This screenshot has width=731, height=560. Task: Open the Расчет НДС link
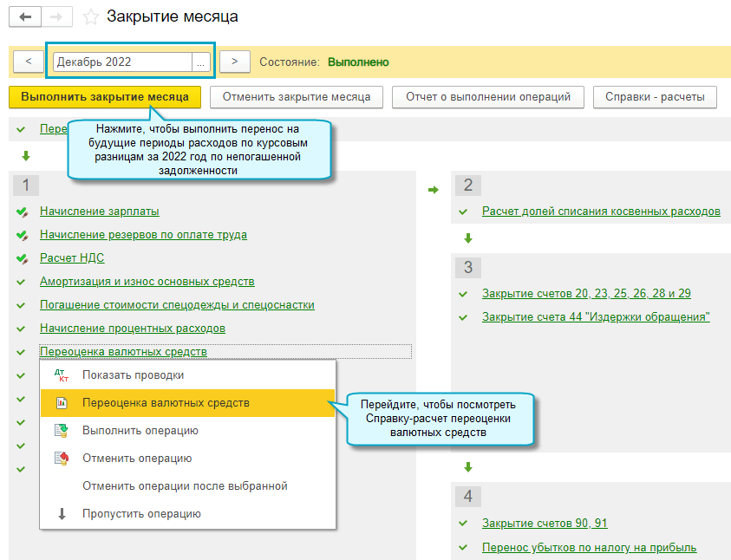tap(72, 257)
